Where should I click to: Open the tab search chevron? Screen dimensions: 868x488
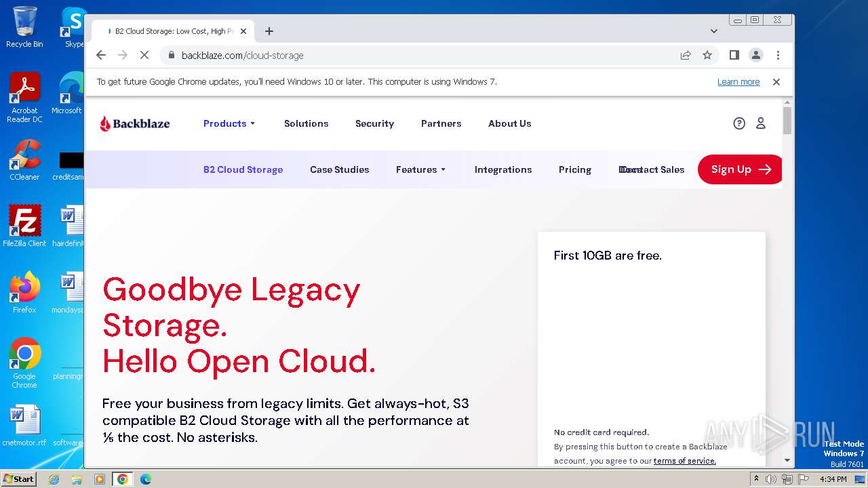coord(713,31)
